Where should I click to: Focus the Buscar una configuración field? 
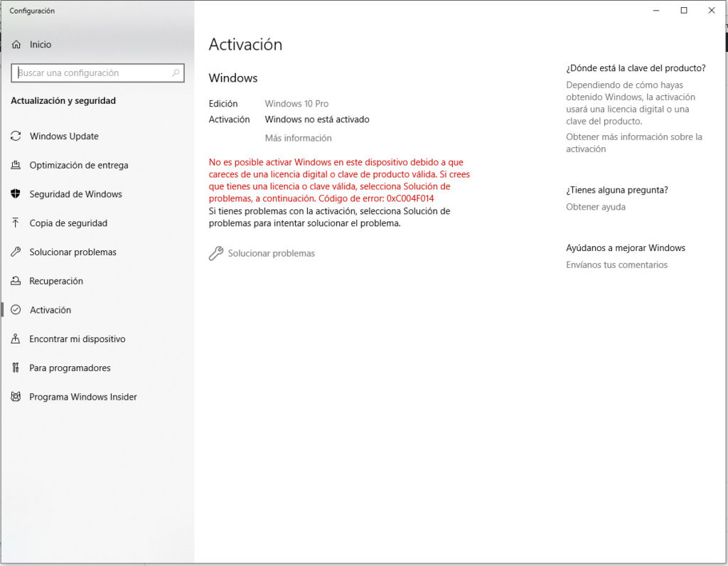[x=97, y=73]
